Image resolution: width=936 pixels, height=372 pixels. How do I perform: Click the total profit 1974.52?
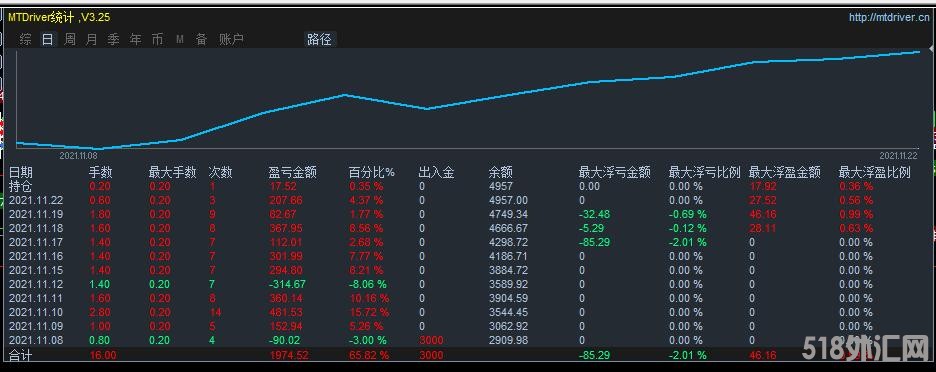289,355
